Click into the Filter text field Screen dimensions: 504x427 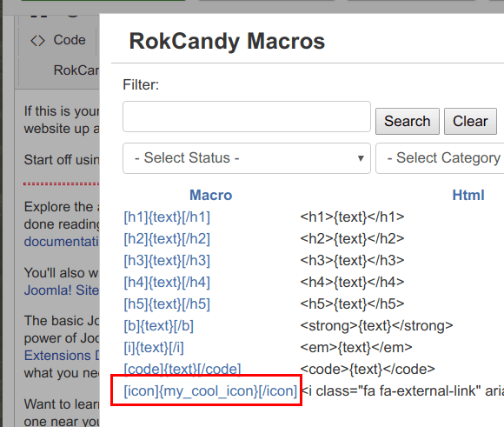point(247,117)
